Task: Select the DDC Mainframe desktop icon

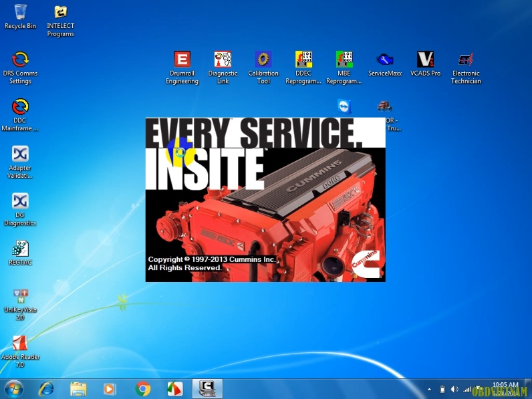Action: tap(20, 114)
